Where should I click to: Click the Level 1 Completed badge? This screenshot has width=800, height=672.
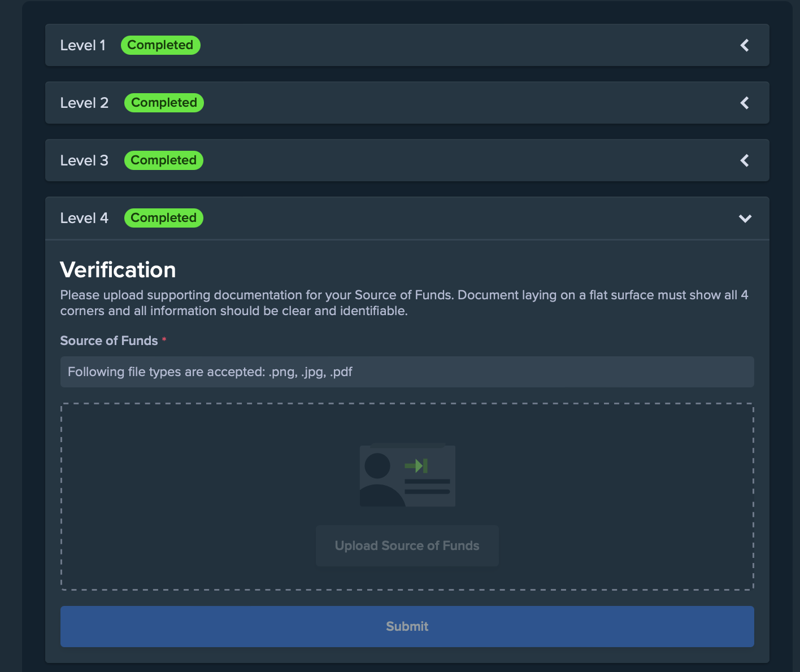pos(160,45)
